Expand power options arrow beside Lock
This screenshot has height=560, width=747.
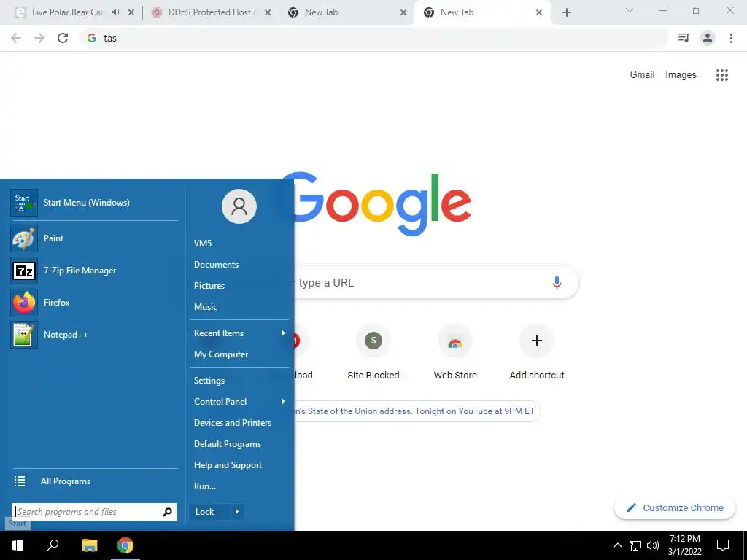point(237,512)
